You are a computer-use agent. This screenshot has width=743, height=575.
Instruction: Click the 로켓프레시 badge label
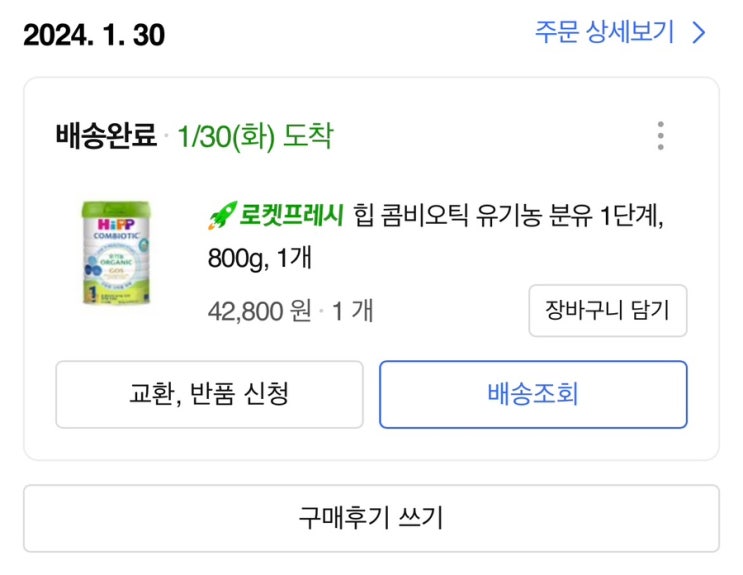(x=291, y=215)
